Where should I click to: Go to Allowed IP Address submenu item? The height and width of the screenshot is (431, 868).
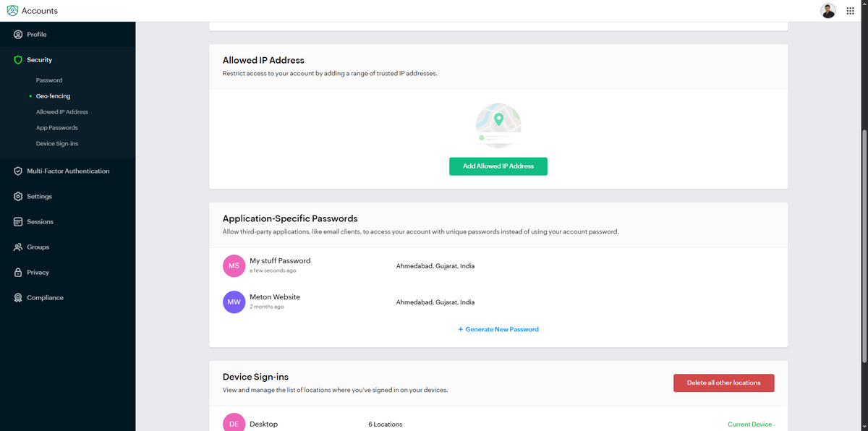[x=62, y=112]
